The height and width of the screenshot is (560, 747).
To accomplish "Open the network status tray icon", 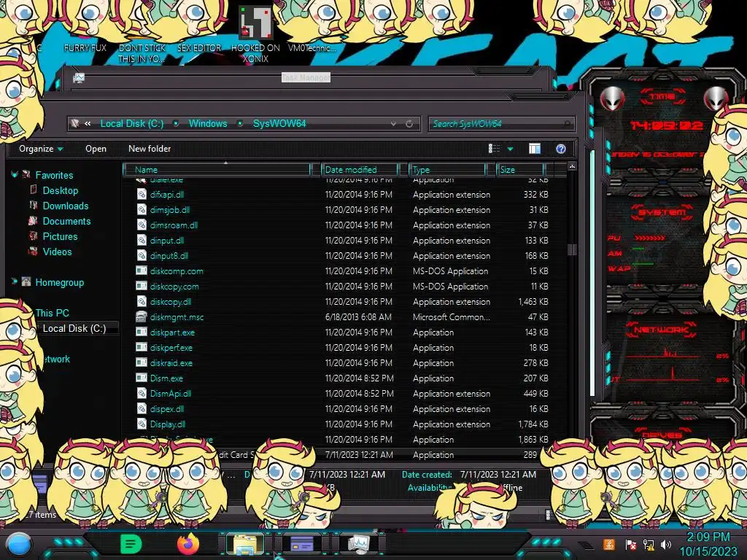I will pyautogui.click(x=648, y=544).
